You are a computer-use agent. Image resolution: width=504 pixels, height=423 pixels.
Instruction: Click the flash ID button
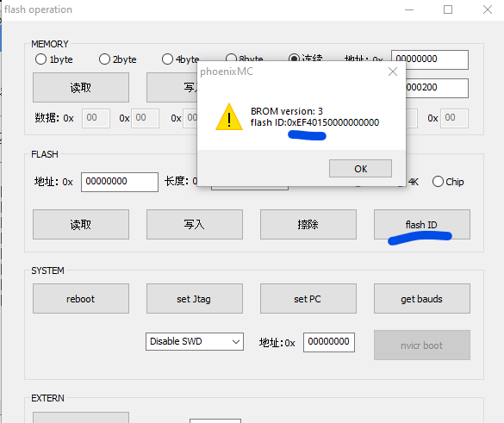421,224
